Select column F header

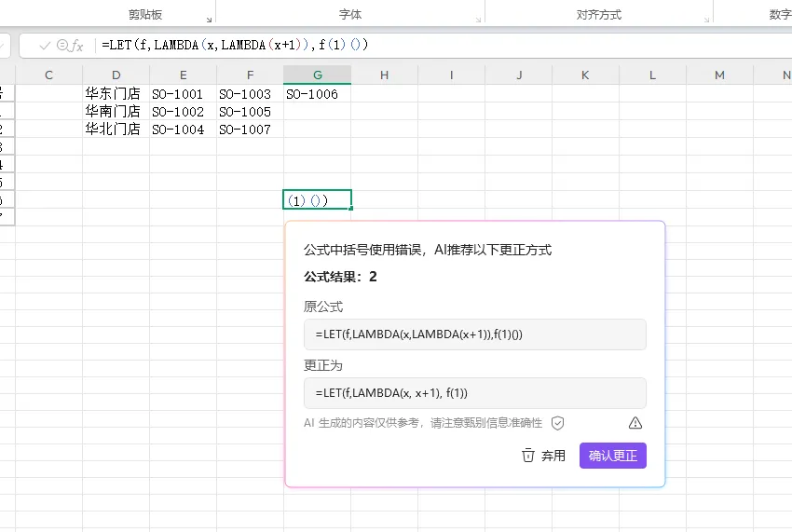(x=250, y=75)
